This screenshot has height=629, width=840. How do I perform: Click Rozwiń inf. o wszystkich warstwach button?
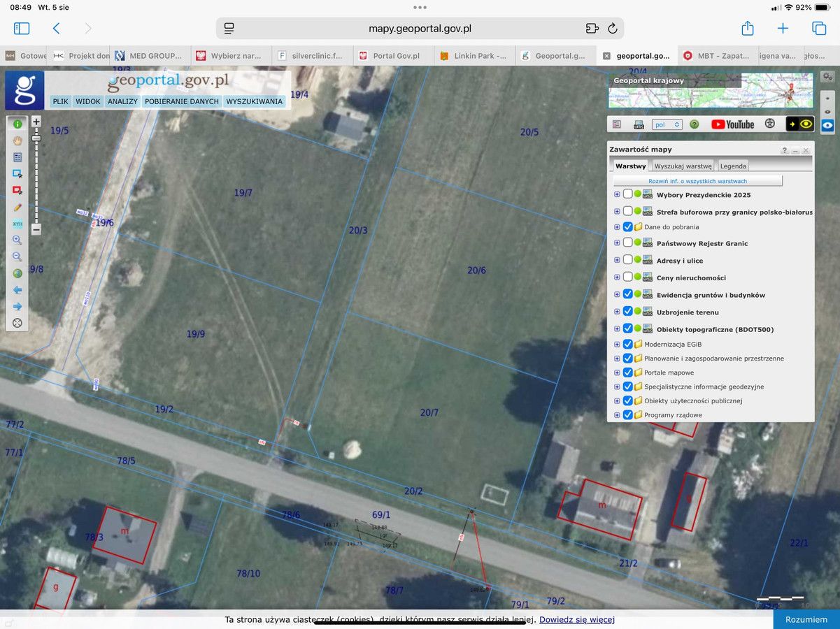click(697, 181)
